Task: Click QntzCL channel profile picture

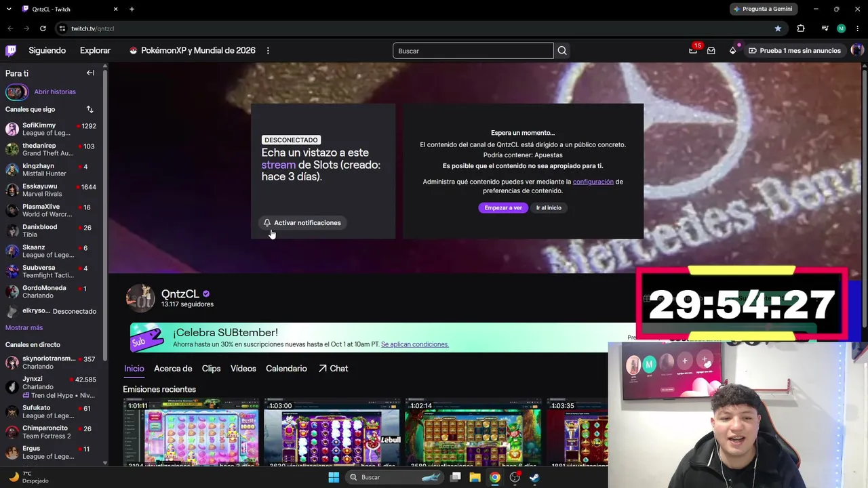Action: pos(140,298)
